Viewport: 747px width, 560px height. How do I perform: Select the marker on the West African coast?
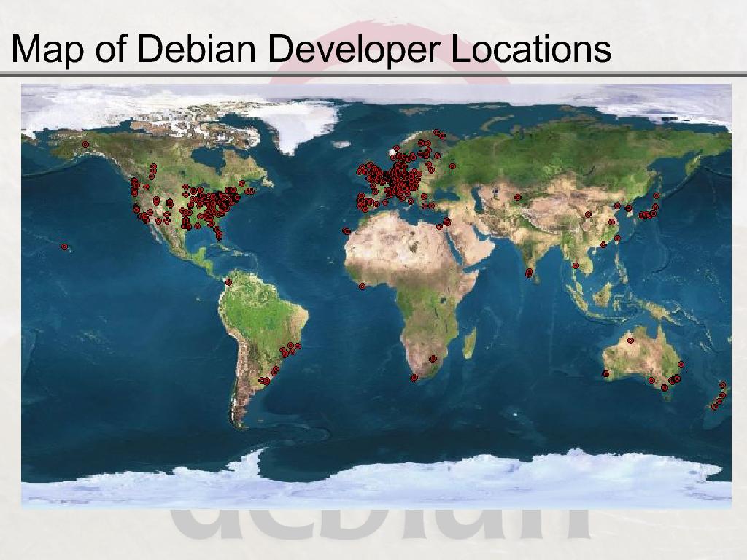coord(363,287)
